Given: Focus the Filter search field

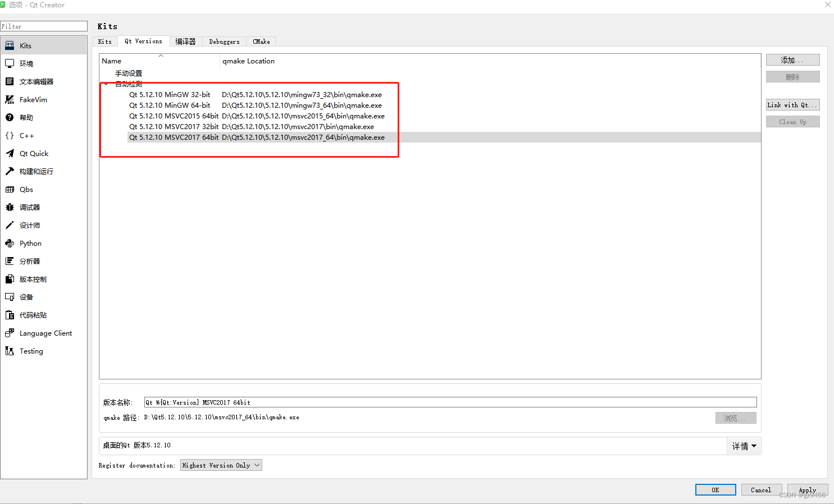Looking at the screenshot, I should tap(44, 26).
